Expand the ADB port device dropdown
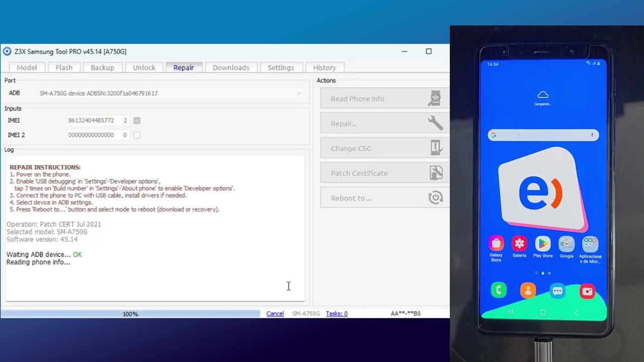The height and width of the screenshot is (362, 644). click(299, 93)
